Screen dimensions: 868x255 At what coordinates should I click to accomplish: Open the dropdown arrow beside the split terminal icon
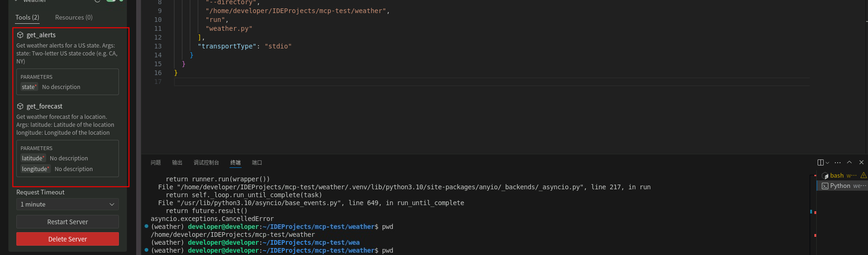pos(827,163)
